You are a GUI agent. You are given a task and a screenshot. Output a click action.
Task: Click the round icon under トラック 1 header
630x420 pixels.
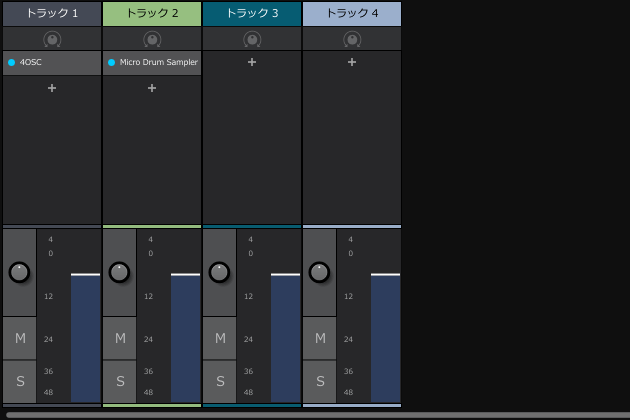[x=52, y=40]
